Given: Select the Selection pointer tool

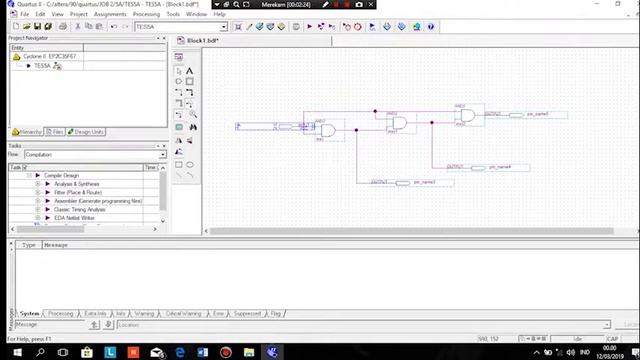Looking at the screenshot, I should click(x=179, y=71).
